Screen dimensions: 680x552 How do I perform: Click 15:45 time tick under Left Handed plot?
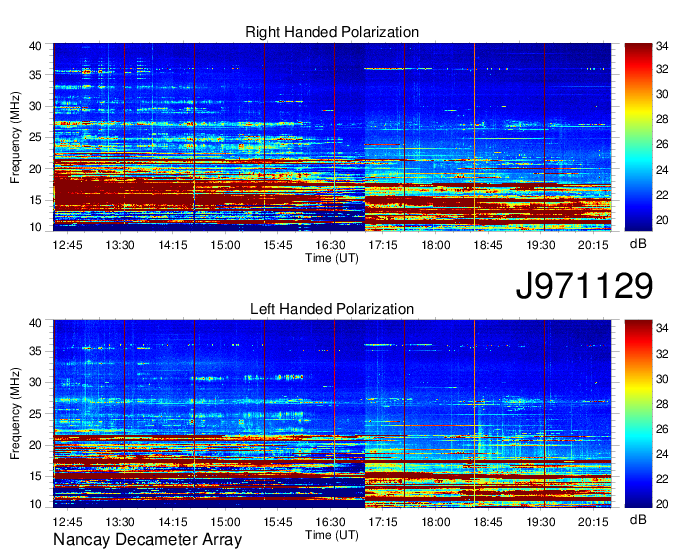tap(278, 522)
